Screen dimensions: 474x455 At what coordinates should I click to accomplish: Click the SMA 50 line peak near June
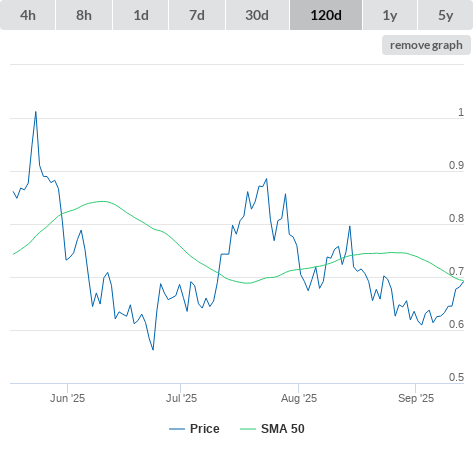pos(103,201)
